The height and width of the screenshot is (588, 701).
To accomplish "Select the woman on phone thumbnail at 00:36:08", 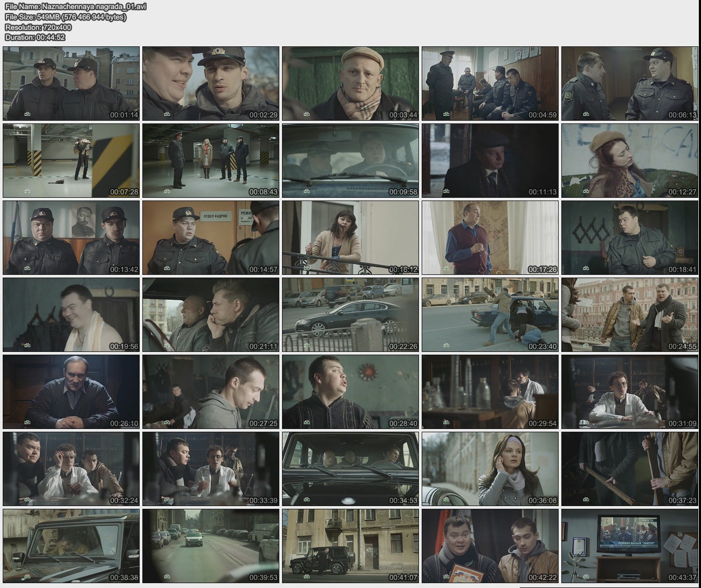I will pyautogui.click(x=490, y=469).
